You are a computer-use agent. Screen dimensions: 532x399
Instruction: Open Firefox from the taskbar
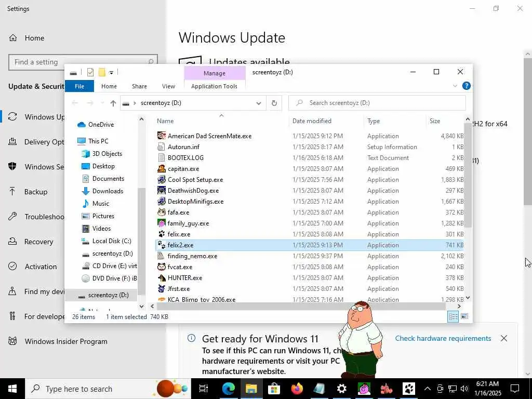[x=297, y=389]
